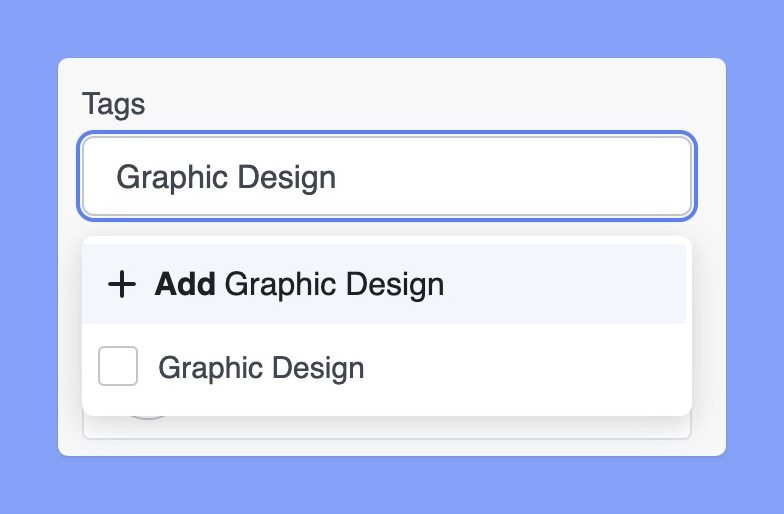Screen dimensions: 784x514
Task: Click the bold Add text
Action: pos(185,285)
